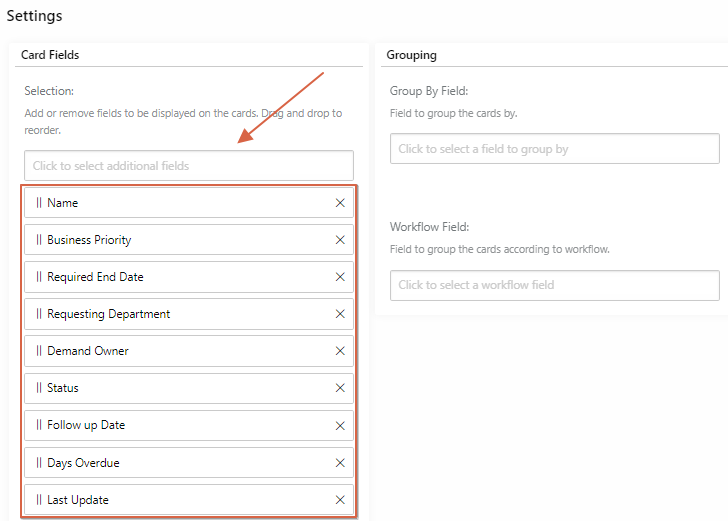The image size is (728, 521).
Task: Remove the Follow up Date field
Action: [x=340, y=426]
